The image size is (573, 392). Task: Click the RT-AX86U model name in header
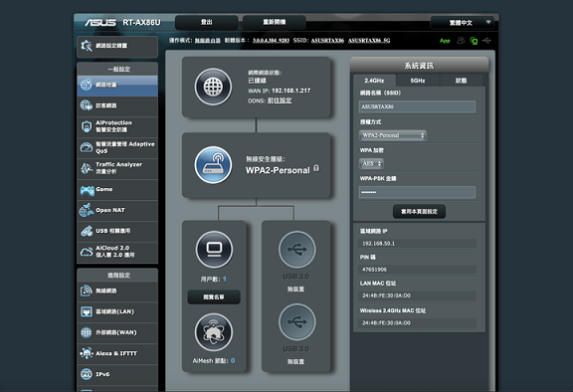(141, 23)
